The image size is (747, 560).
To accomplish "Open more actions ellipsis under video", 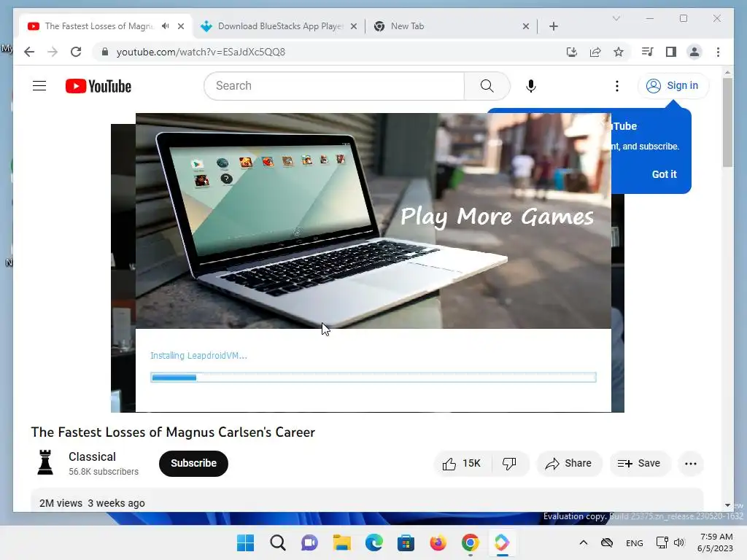I will pyautogui.click(x=691, y=463).
